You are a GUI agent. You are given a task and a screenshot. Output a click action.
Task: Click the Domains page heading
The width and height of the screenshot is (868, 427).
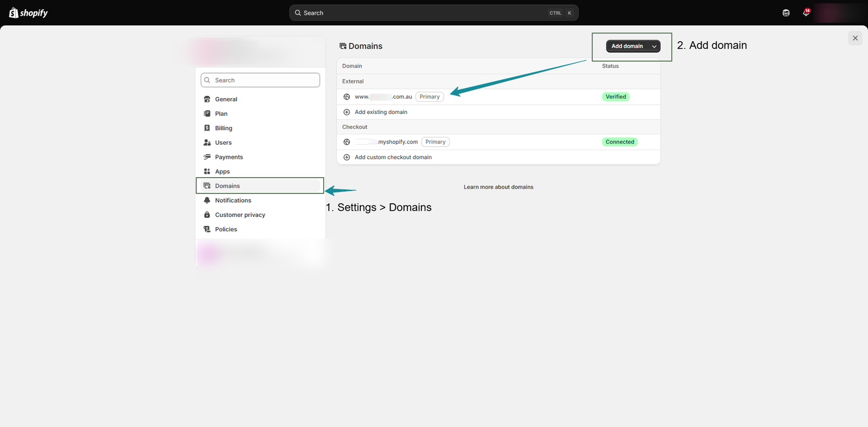365,46
